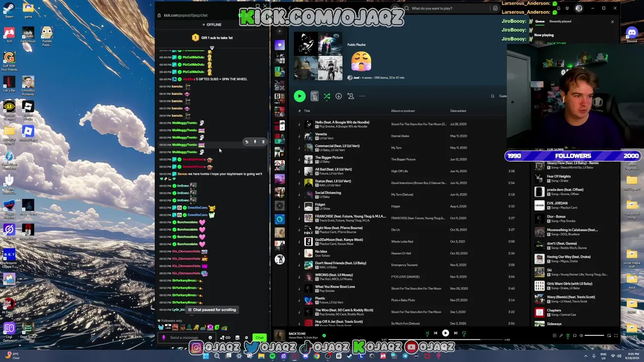Close the Spotify queue panel
This screenshot has height=362, width=644.
612,22
